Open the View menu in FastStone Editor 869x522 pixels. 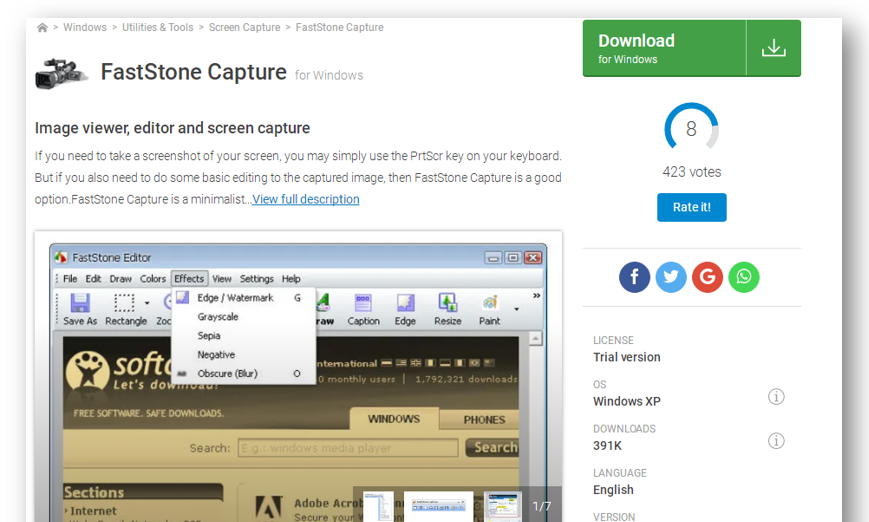(x=222, y=279)
